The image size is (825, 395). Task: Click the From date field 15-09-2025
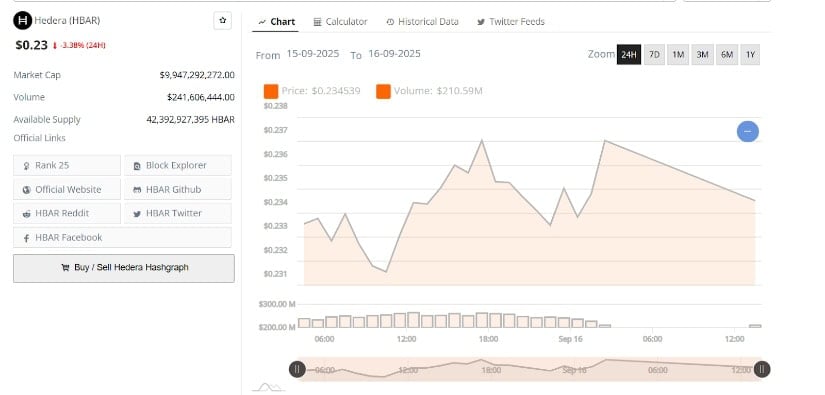(313, 54)
